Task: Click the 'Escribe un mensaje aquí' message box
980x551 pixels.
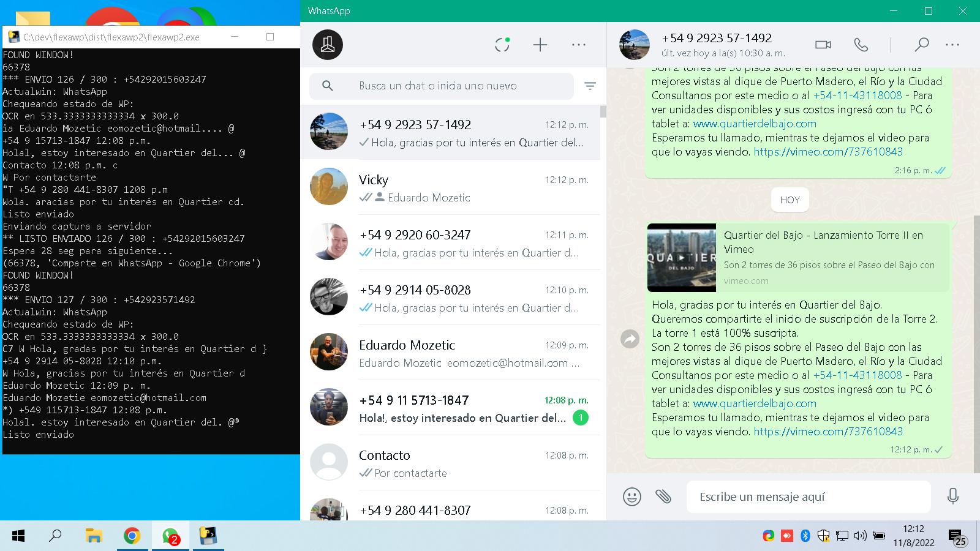Action: (x=809, y=497)
